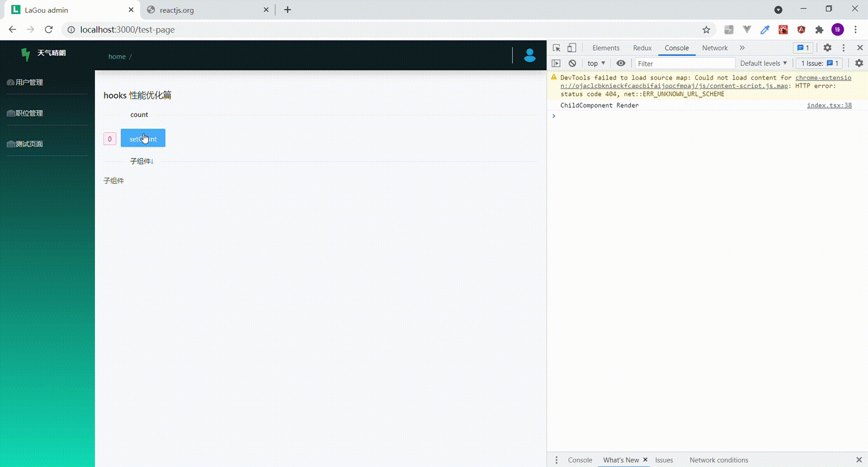Toggle the live expression eye icon
Screen dimensions: 868x467
621,63
